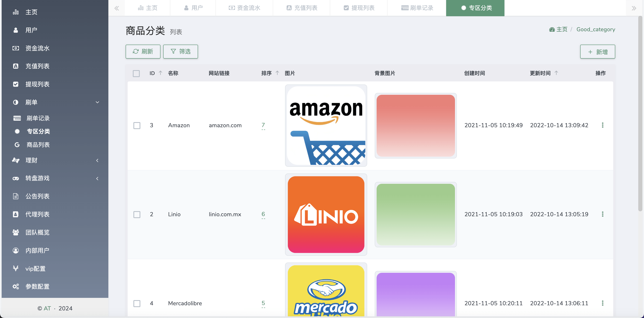Click the 筛选 filter button
644x318 pixels.
coord(181,52)
